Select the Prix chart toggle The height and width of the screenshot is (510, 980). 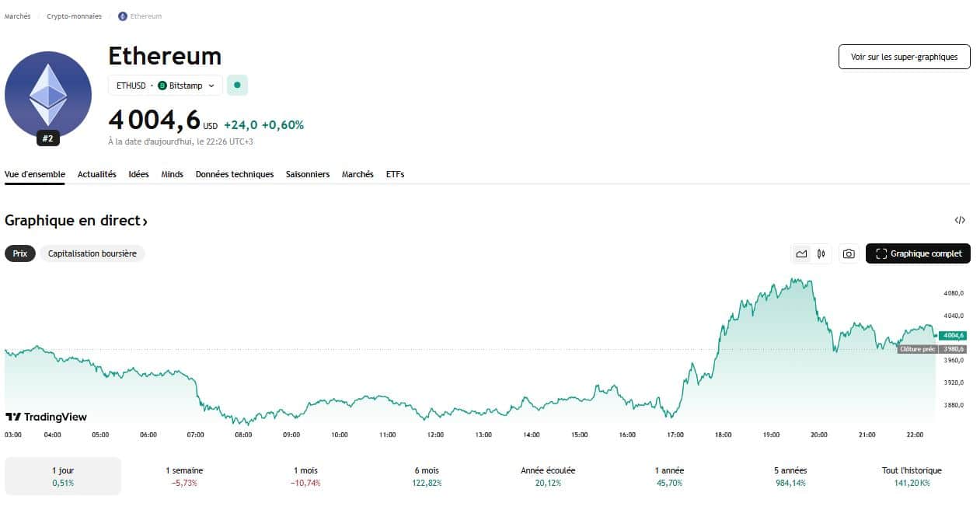pyautogui.click(x=20, y=253)
